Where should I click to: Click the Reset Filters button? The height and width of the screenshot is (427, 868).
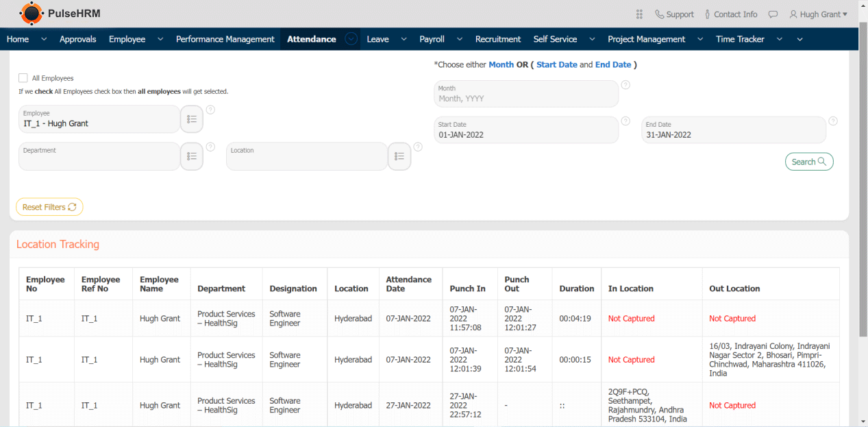[x=49, y=207]
